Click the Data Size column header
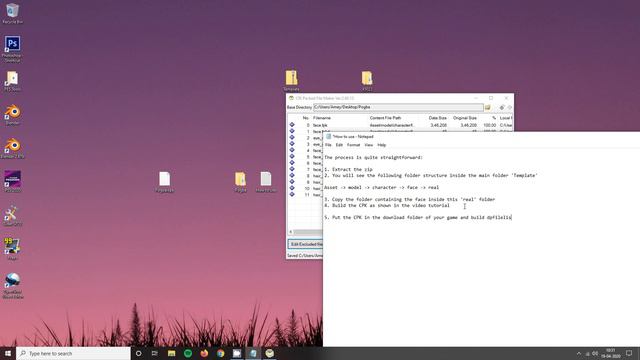The height and width of the screenshot is (360, 640). click(x=438, y=118)
